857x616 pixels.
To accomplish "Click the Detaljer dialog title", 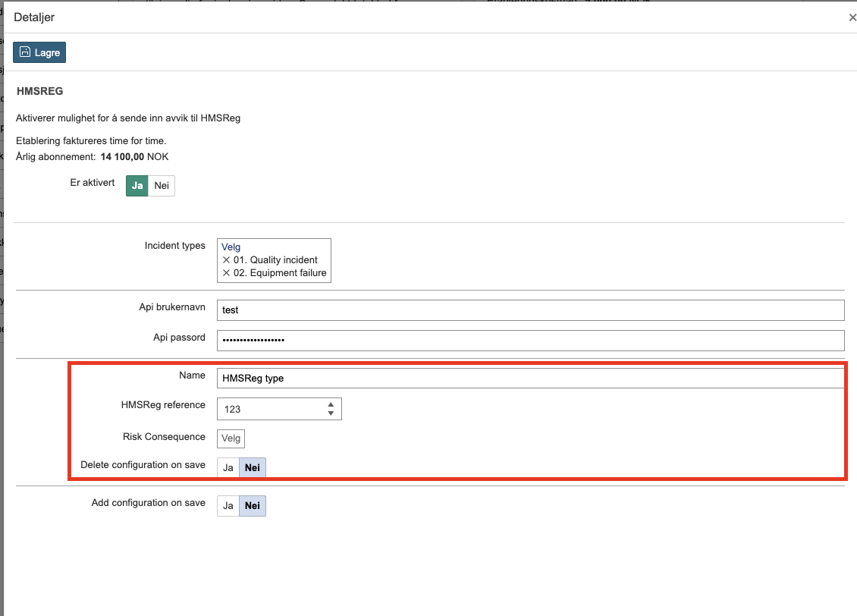I will click(x=34, y=17).
